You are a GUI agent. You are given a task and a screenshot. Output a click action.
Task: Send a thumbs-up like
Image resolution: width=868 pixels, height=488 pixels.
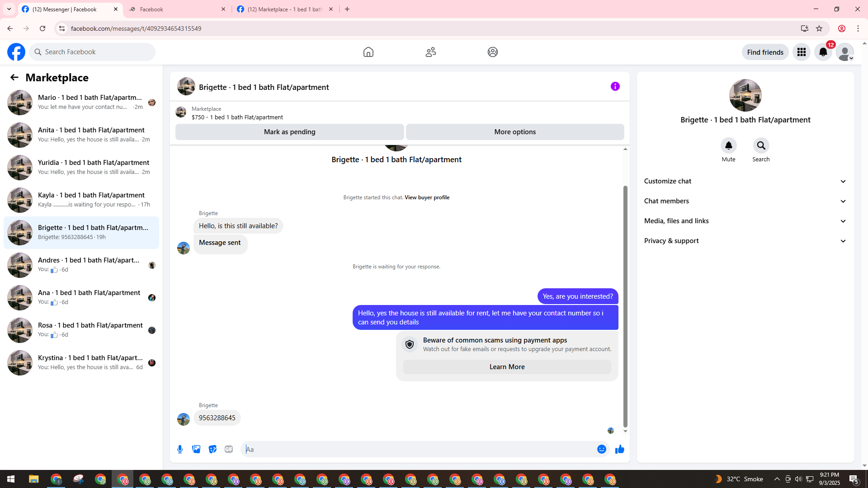[620, 449]
